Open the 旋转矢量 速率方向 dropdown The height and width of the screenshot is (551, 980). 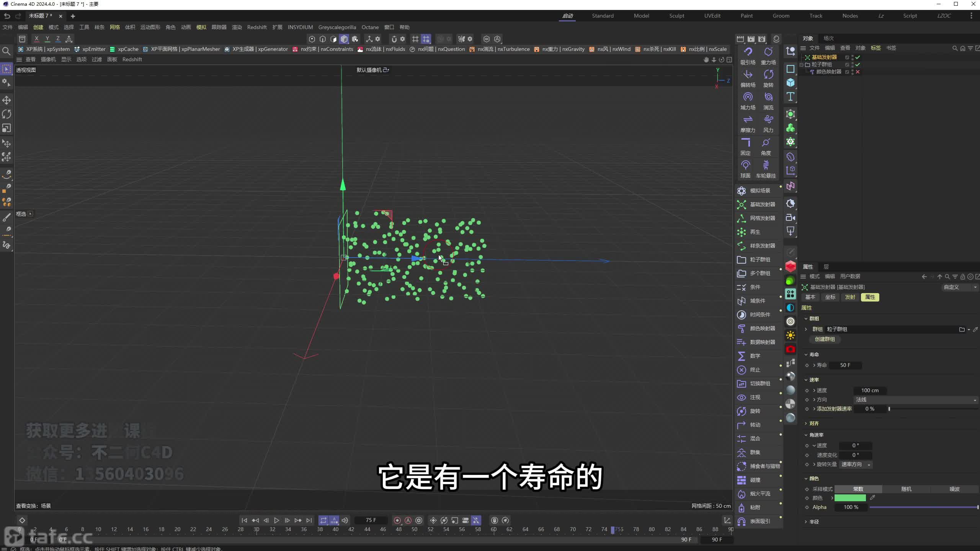(856, 464)
